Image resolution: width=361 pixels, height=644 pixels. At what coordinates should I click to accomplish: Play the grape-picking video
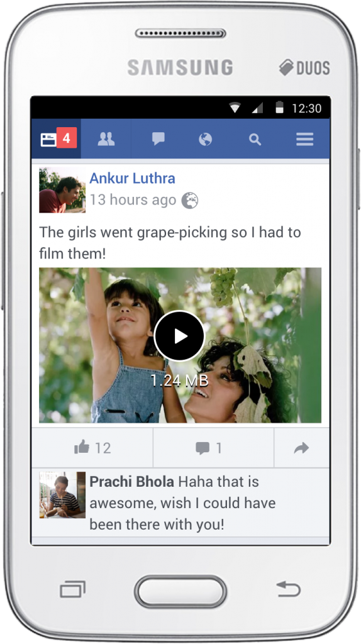179,336
